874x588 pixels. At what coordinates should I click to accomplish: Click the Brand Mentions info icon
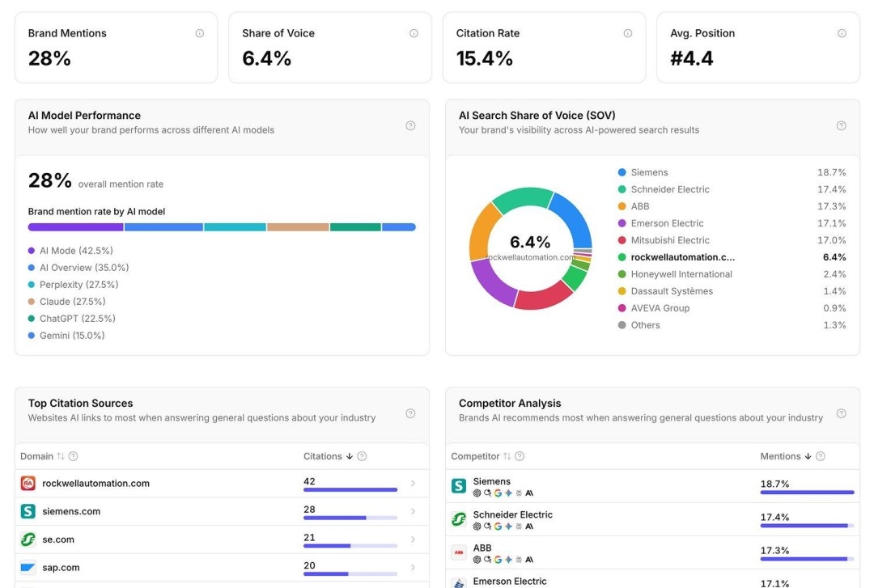(200, 33)
